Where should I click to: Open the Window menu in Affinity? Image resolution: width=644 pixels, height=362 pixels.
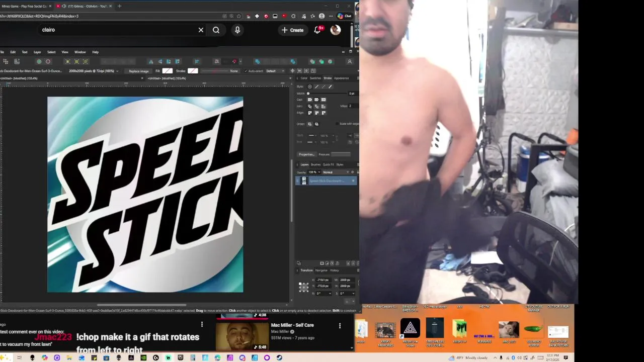pyautogui.click(x=80, y=52)
